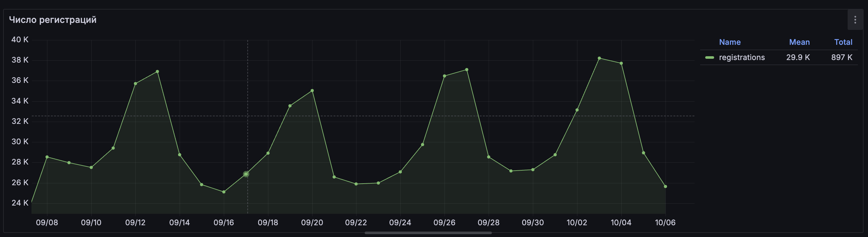The width and height of the screenshot is (868, 237).
Task: Click the lowest data point at 09/16
Action: pyautogui.click(x=224, y=192)
